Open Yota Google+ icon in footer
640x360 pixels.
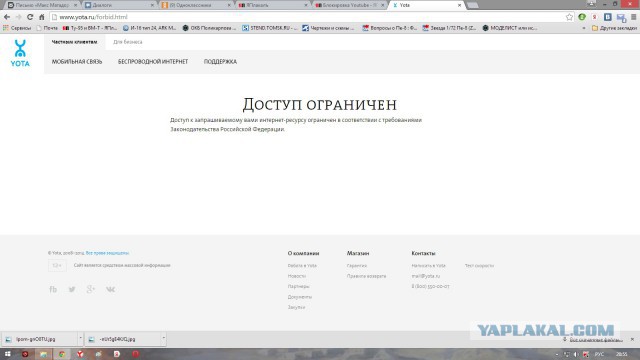(x=91, y=289)
